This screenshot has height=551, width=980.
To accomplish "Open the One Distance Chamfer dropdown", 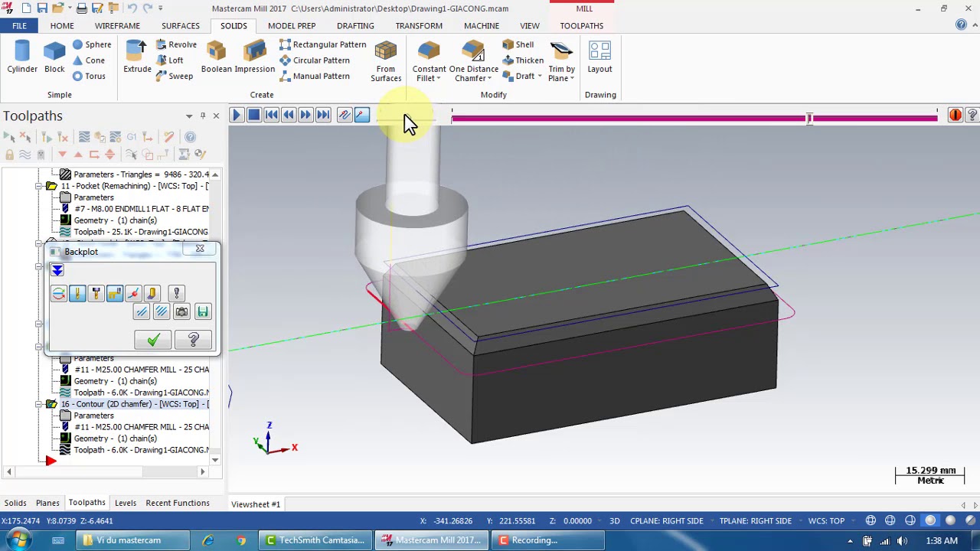I will point(489,78).
